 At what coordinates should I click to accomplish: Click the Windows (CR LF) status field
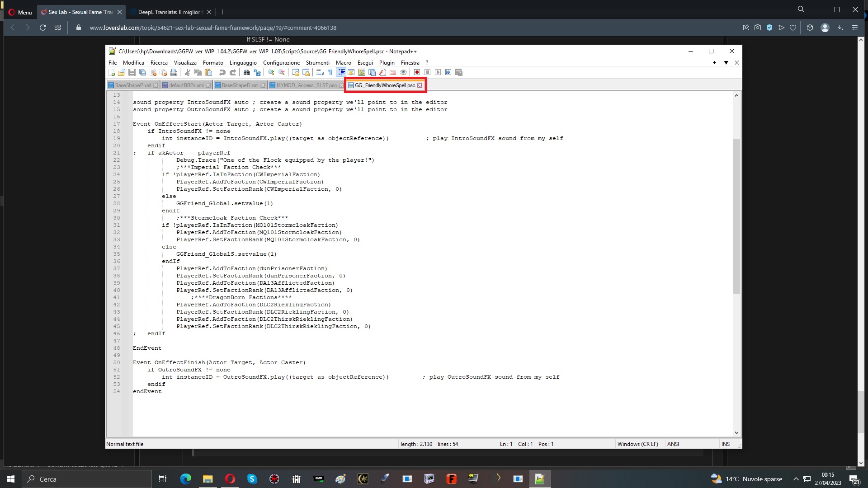point(637,444)
